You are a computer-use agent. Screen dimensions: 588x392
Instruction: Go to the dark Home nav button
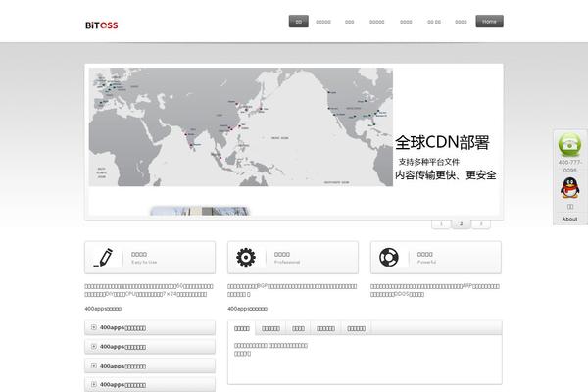click(489, 22)
